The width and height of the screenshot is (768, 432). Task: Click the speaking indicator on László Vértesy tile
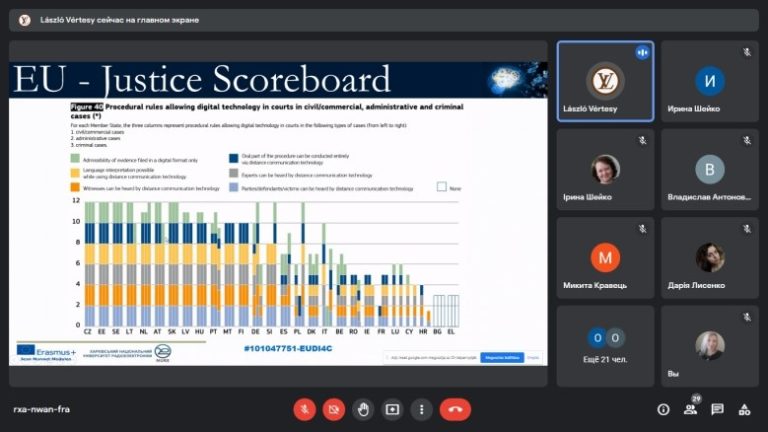pyautogui.click(x=642, y=52)
